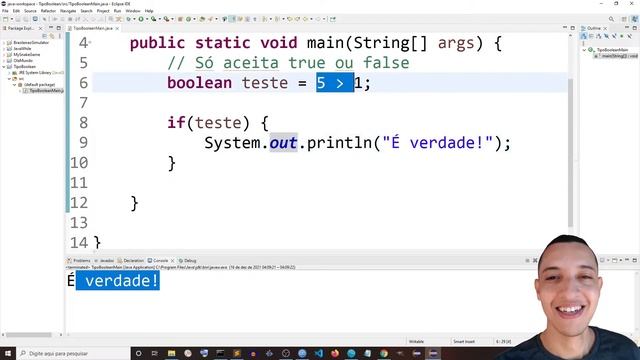Expand the OlaMundo project
The height and width of the screenshot is (360, 640).
point(4,60)
